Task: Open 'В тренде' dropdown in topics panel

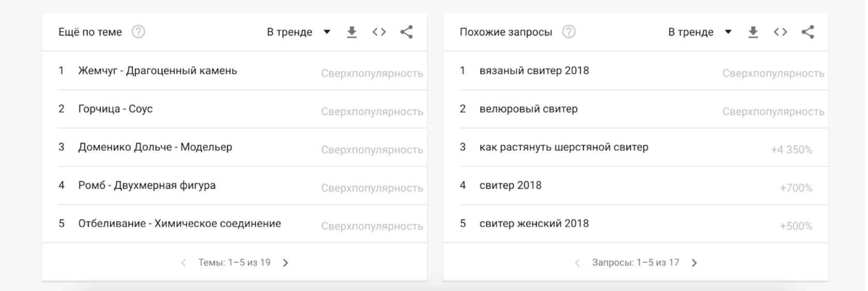Action: click(298, 32)
